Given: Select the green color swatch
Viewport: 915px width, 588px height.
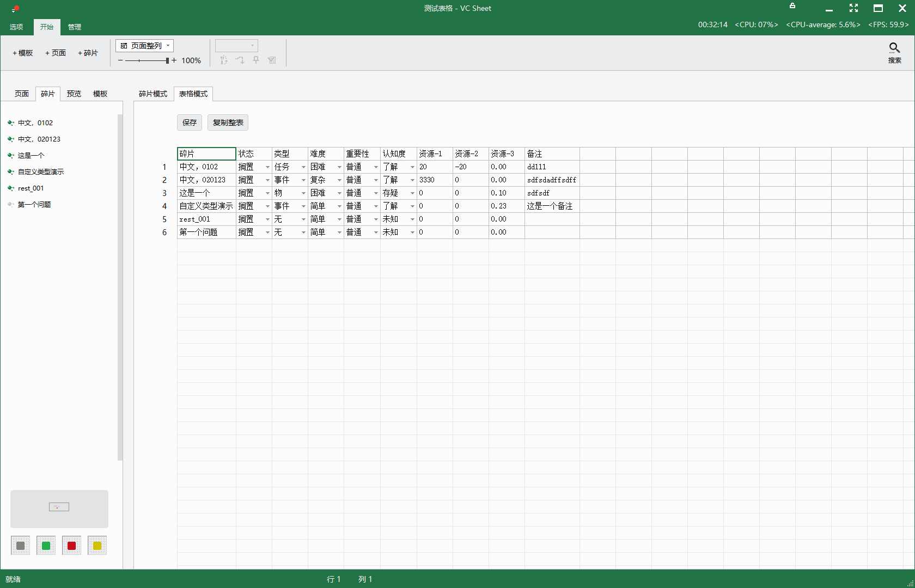Looking at the screenshot, I should point(46,546).
